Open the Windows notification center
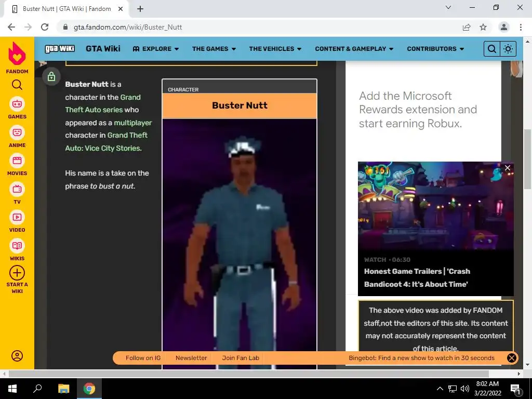The width and height of the screenshot is (532, 399). coord(515,389)
